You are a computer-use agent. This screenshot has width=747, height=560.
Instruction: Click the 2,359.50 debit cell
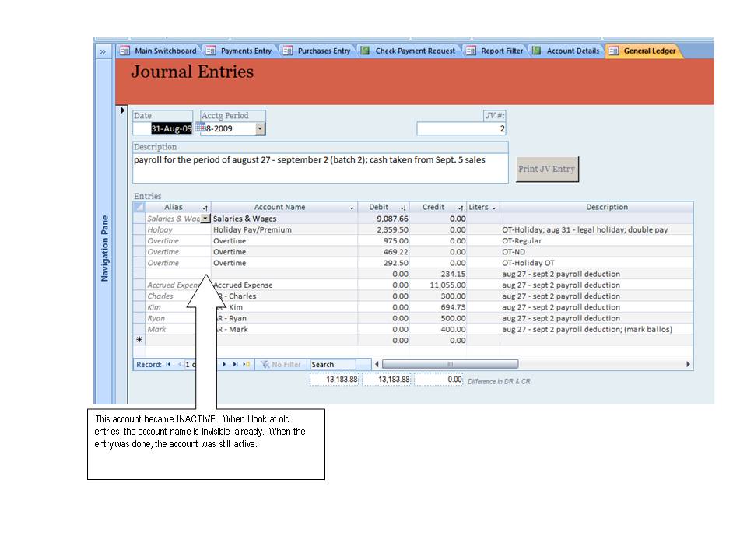pos(384,229)
